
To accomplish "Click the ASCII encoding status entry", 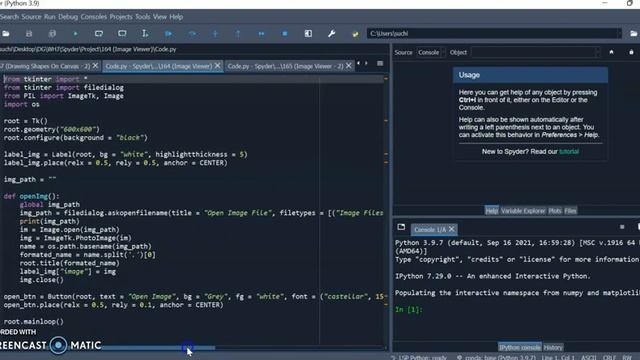I will pos(589,358).
